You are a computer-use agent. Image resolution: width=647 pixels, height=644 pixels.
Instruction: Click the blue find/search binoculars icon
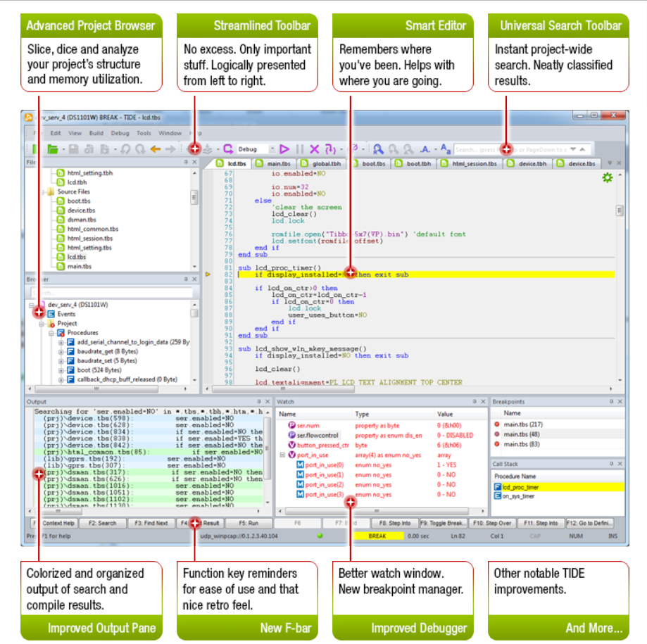click(378, 149)
